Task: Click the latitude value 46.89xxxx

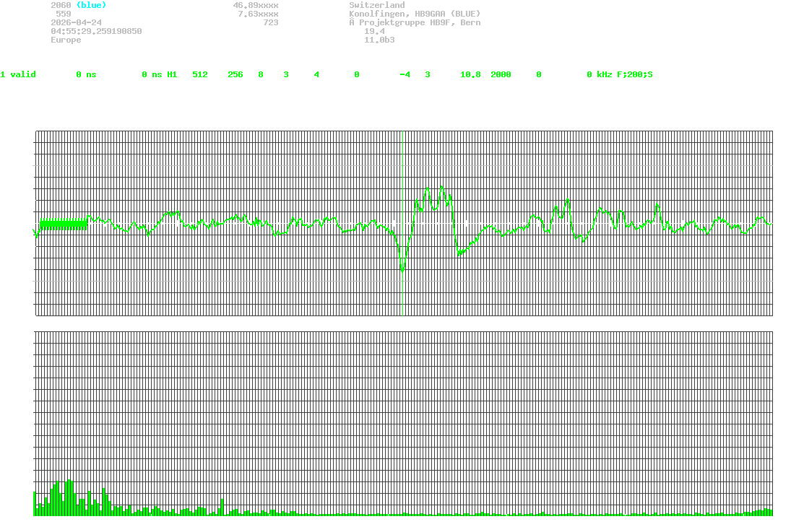Action: pyautogui.click(x=255, y=5)
